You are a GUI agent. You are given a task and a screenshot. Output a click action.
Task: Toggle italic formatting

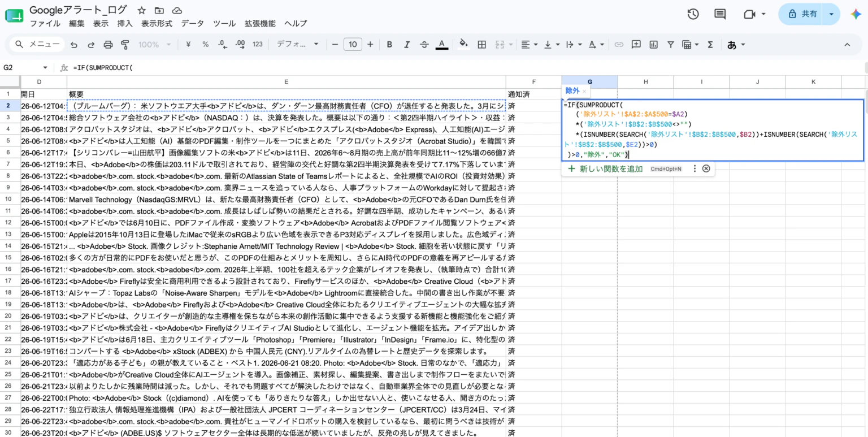point(407,44)
